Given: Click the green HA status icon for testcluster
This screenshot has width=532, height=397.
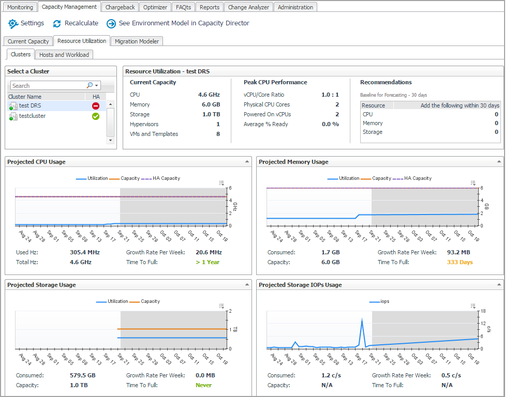Looking at the screenshot, I should [x=96, y=116].
